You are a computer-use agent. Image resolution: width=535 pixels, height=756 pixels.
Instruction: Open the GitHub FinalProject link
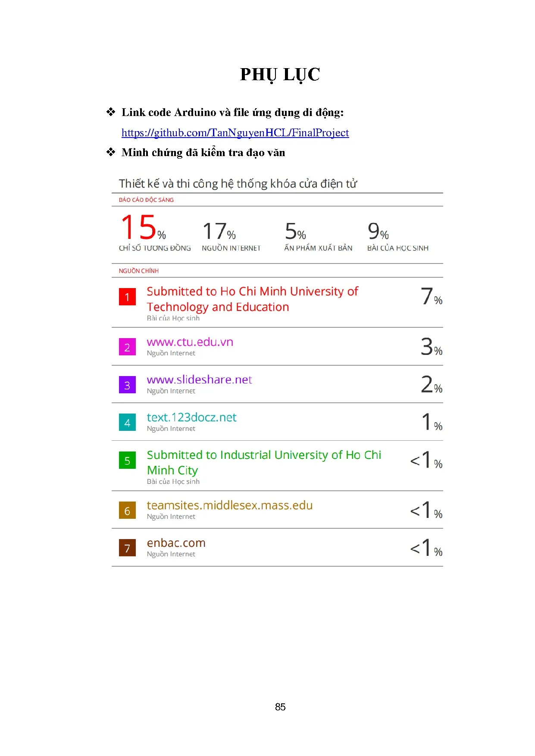(x=235, y=133)
